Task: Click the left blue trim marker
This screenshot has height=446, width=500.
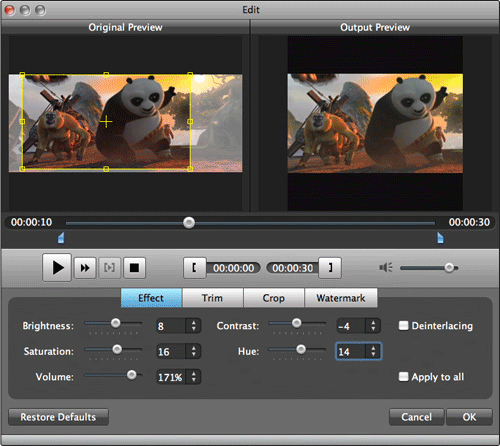Action: (61, 238)
